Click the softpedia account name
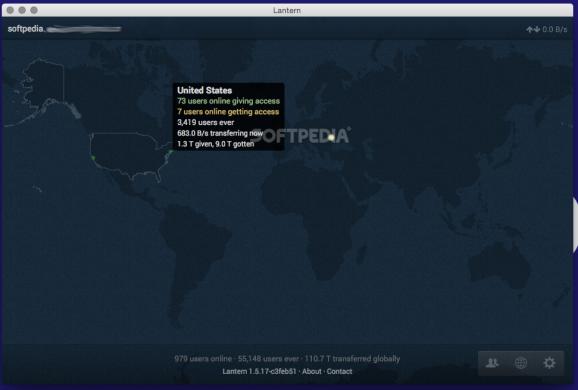 coord(25,28)
